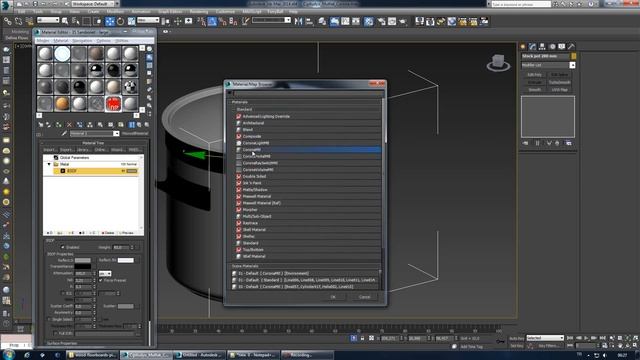This screenshot has height=360, width=640.
Task: Open Utilities menu in Material Editor
Action: pyautogui.click(x=122, y=41)
